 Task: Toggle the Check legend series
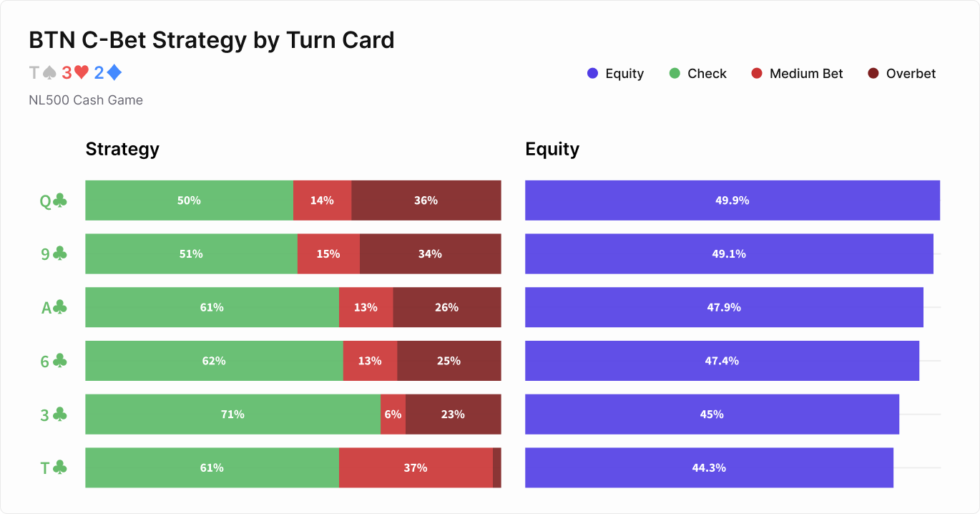(697, 74)
